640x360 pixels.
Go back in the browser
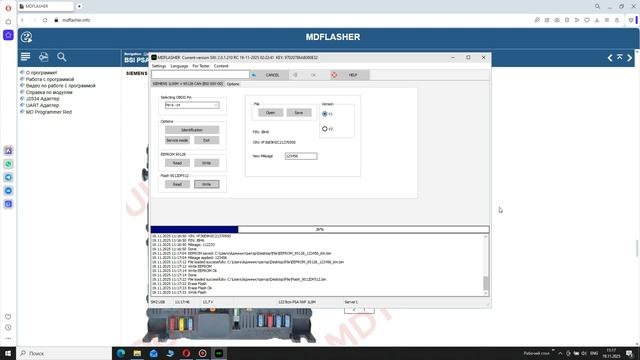click(22, 20)
